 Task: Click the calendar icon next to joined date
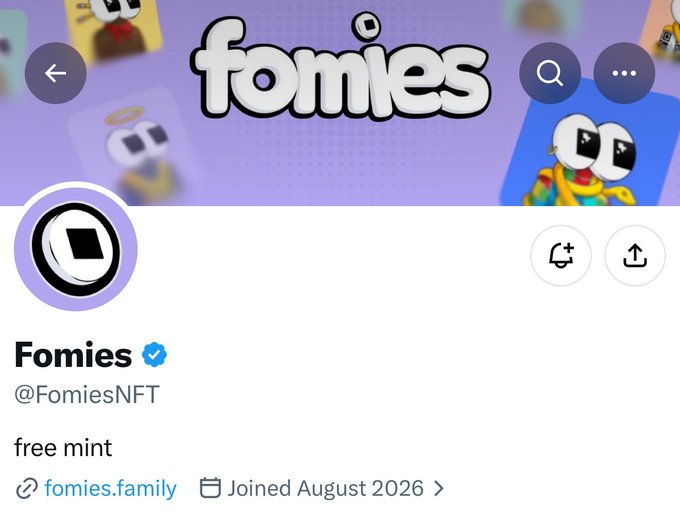click(x=210, y=488)
